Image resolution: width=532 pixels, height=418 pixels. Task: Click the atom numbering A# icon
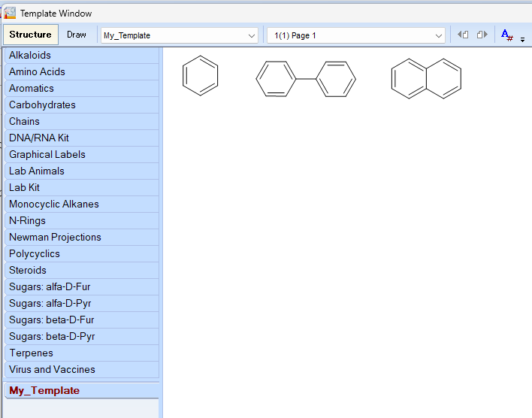(507, 35)
